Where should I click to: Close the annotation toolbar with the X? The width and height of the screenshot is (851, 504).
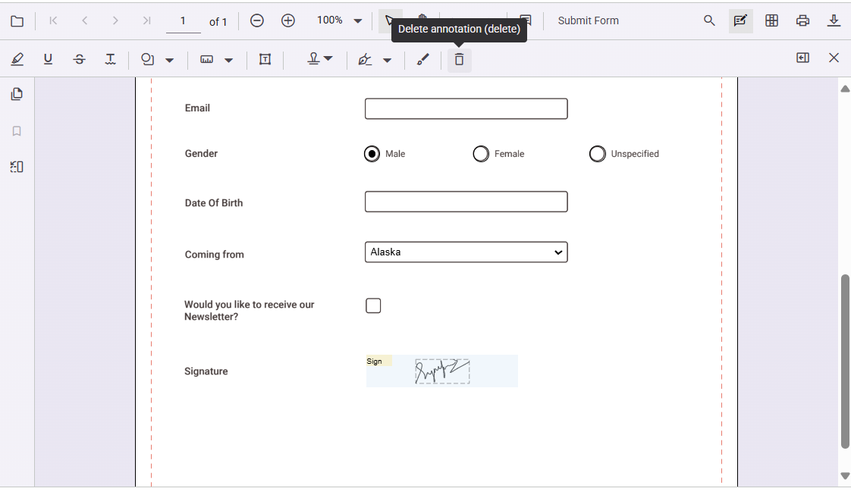click(x=834, y=58)
